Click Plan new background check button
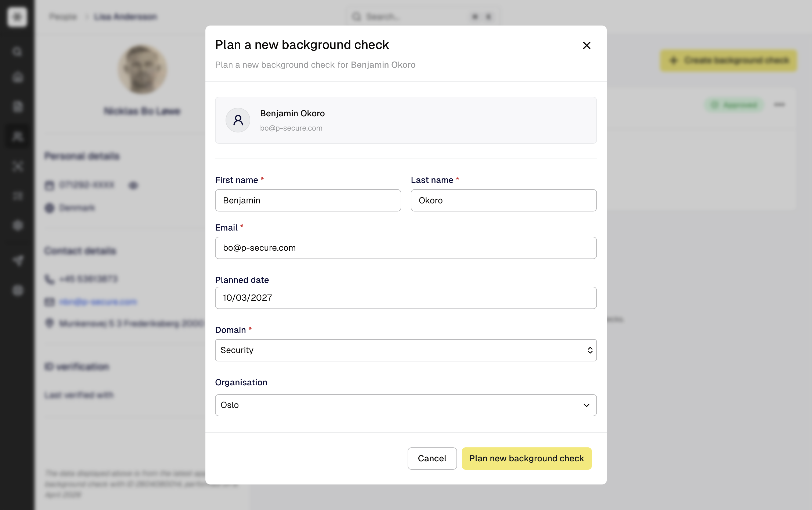The height and width of the screenshot is (510, 812). click(526, 458)
